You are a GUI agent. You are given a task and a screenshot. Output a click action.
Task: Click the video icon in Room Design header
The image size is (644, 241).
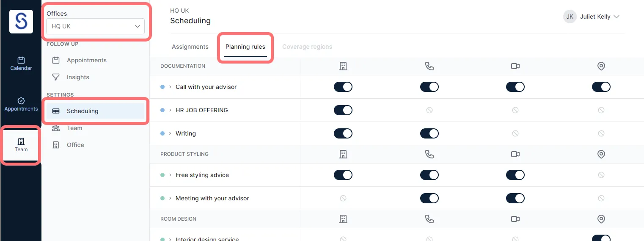point(515,219)
